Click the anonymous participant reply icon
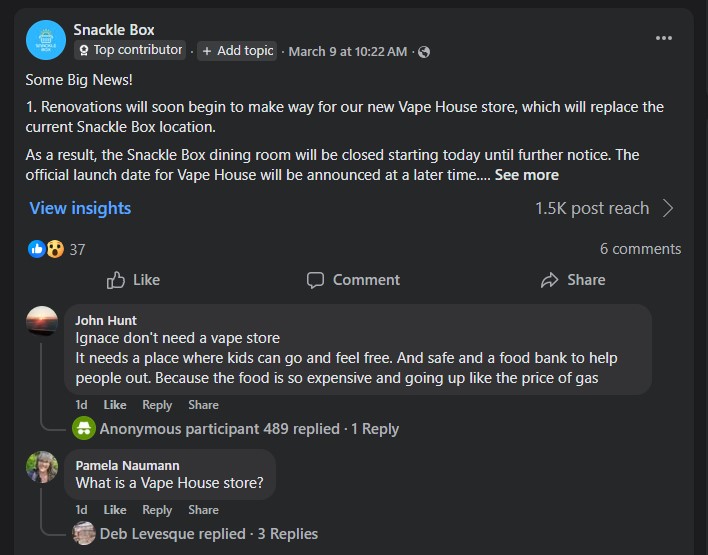The height and width of the screenshot is (555, 708). 84,429
